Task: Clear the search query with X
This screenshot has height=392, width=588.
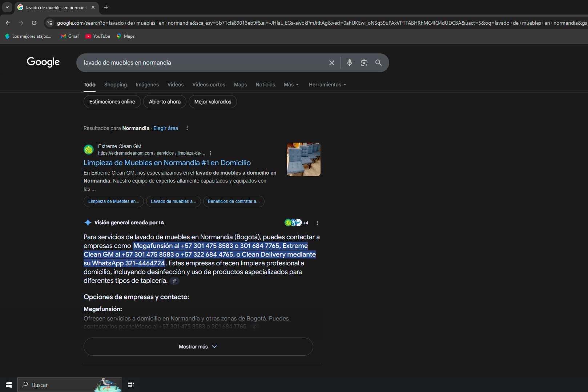Action: 332,63
